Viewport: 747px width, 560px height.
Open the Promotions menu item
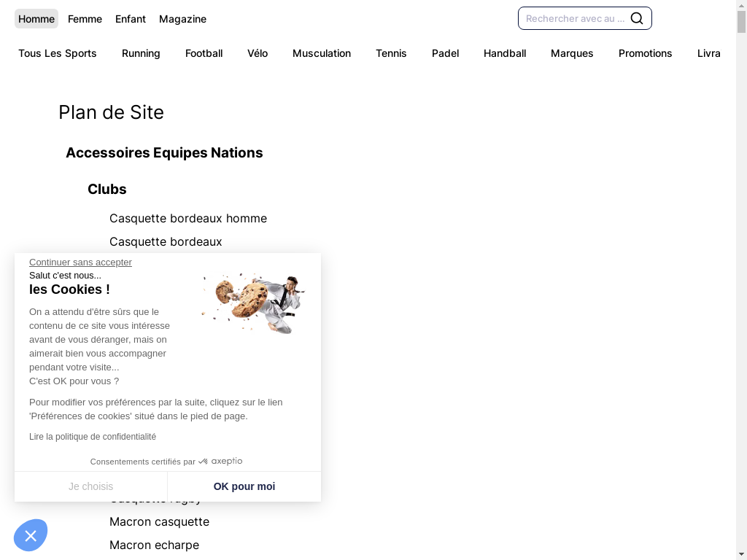point(645,53)
